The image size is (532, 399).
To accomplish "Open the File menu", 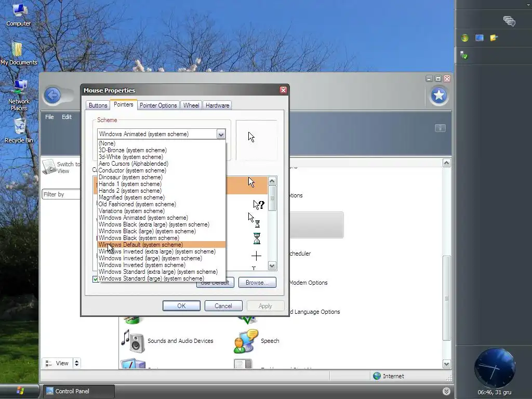I will pyautogui.click(x=49, y=117).
